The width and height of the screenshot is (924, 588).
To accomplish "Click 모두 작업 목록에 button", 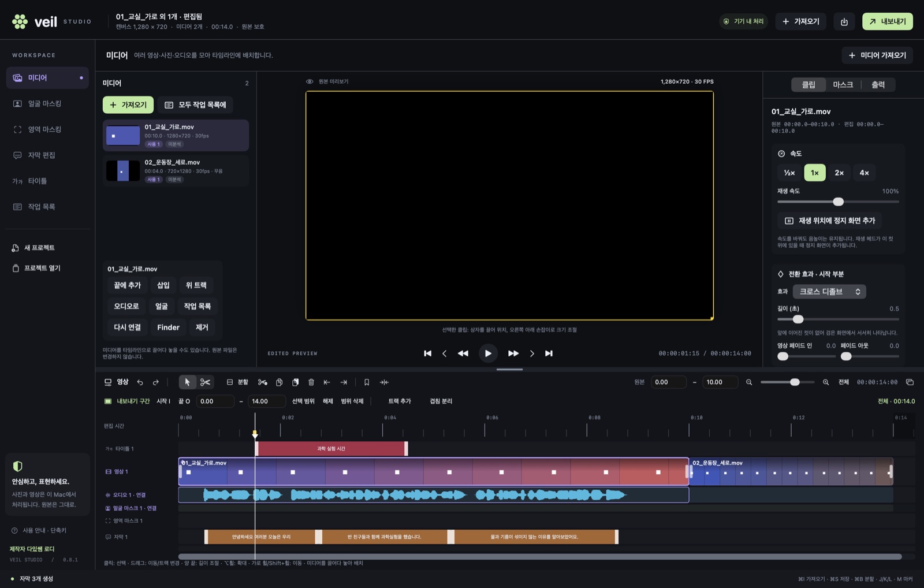I will click(195, 105).
